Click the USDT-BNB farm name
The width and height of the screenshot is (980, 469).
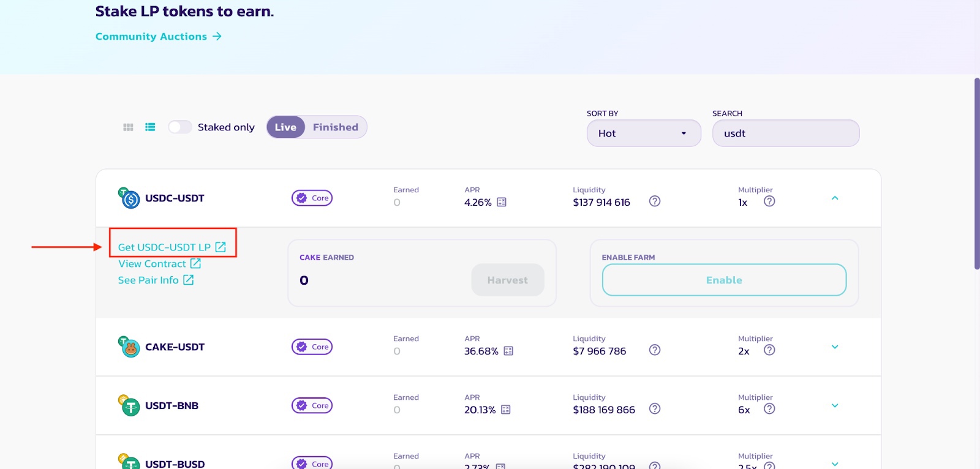pos(171,405)
